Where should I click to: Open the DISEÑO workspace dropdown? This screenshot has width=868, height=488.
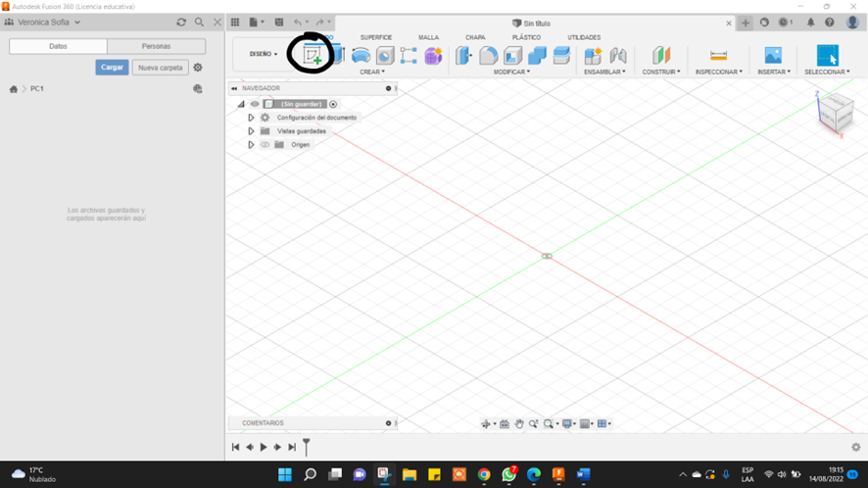(x=264, y=54)
